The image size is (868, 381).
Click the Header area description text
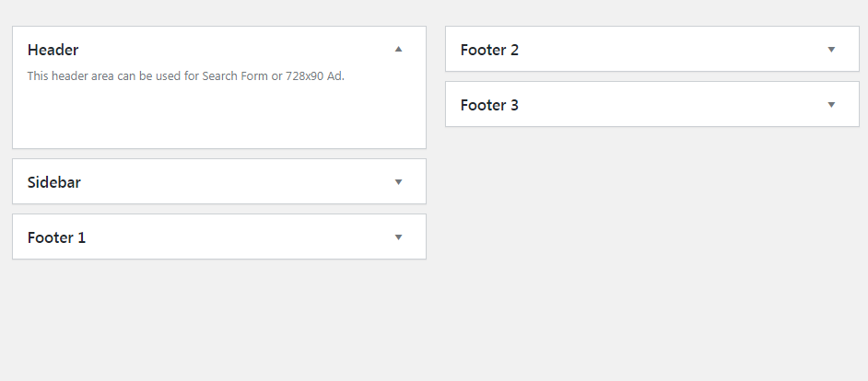184,76
